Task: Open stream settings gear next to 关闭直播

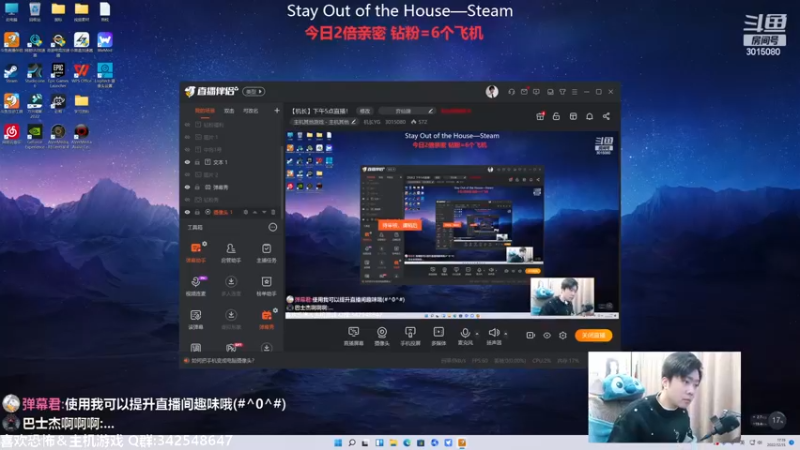Action: (563, 335)
